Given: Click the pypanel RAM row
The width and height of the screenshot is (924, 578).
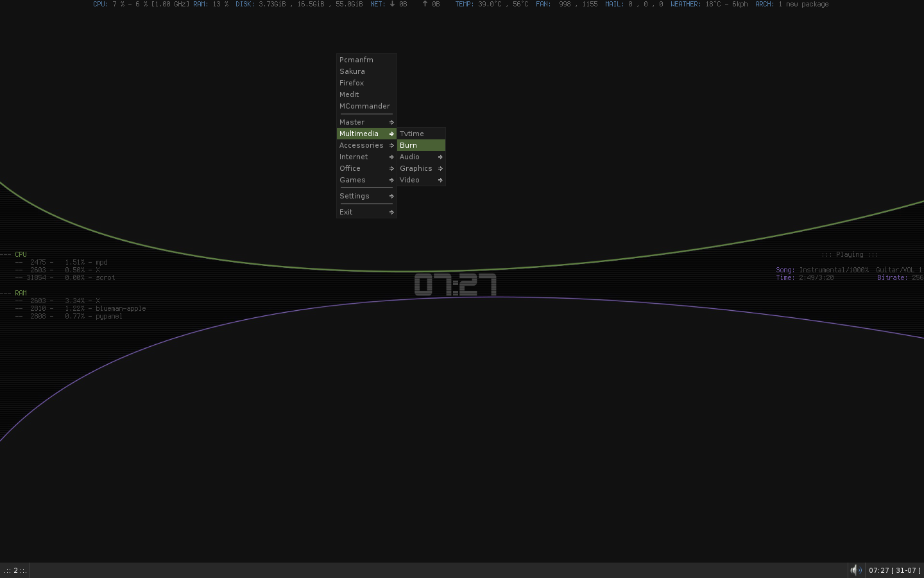Looking at the screenshot, I should (69, 316).
